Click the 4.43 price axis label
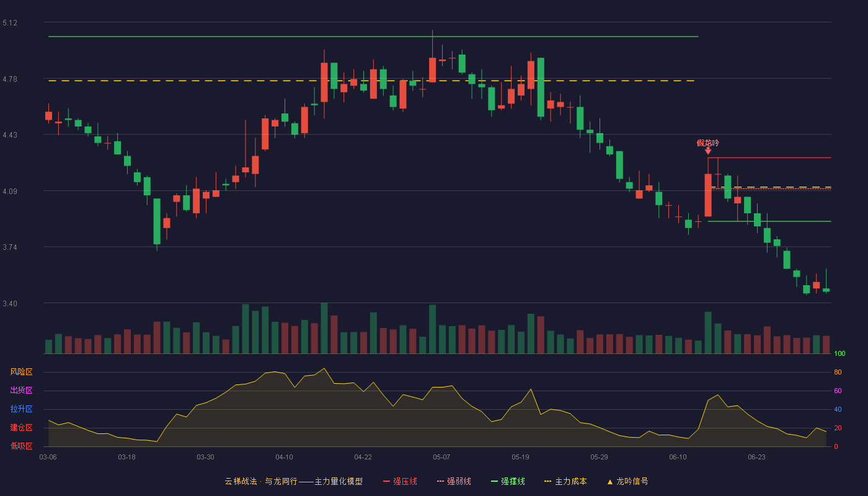The height and width of the screenshot is (496, 868). tap(10, 135)
